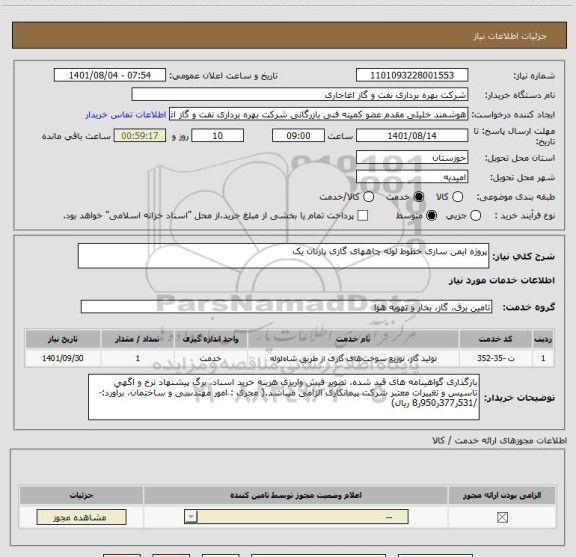This screenshot has width=576, height=557.
Task: Click the تاریخ نیاز column header
Action: pyautogui.click(x=63, y=339)
